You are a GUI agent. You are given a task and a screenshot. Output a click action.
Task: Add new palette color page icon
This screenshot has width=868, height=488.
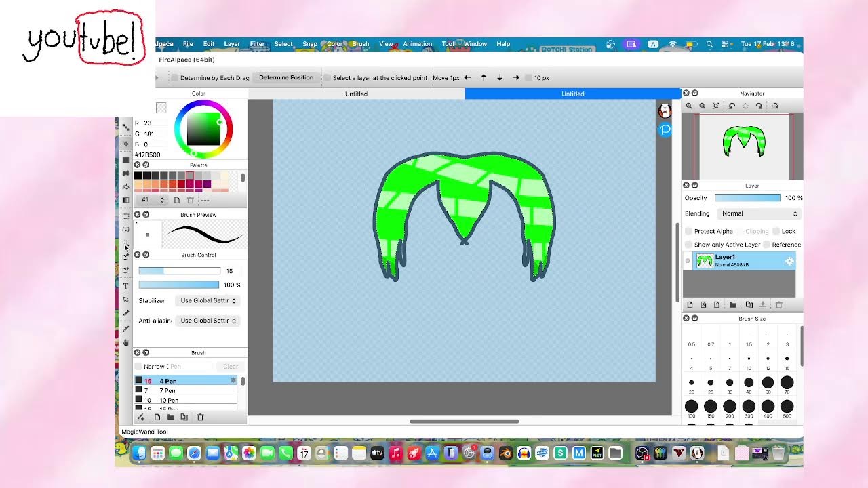click(x=177, y=200)
